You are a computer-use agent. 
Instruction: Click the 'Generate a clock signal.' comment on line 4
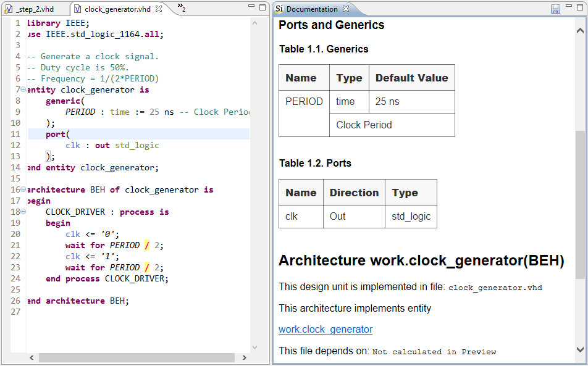pos(99,57)
